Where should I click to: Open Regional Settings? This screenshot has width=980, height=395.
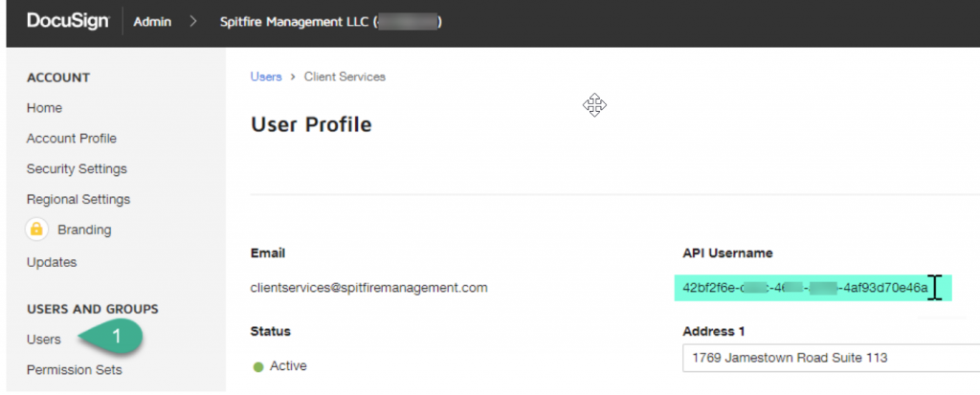pyautogui.click(x=78, y=199)
